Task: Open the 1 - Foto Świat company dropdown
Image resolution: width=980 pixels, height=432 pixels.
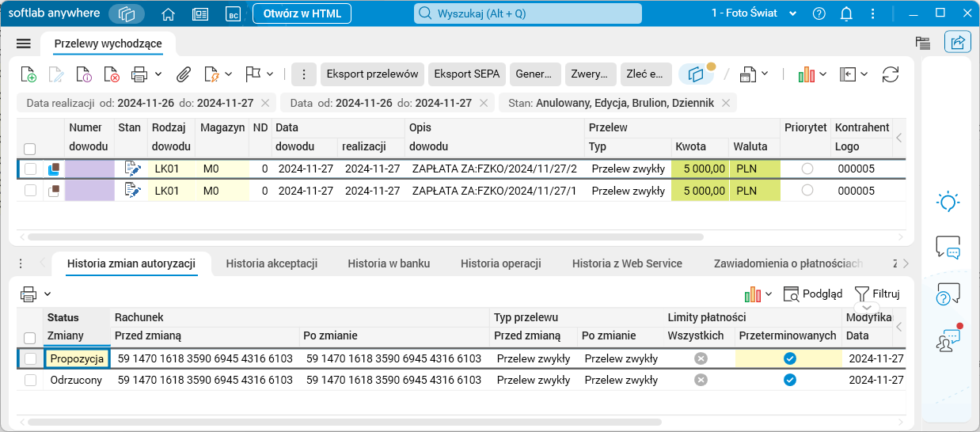Action: [x=754, y=13]
